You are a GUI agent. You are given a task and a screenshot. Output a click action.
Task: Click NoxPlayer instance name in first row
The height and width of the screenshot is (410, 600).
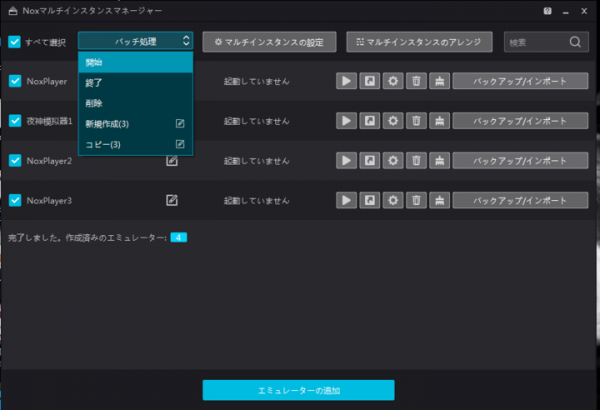coord(47,81)
